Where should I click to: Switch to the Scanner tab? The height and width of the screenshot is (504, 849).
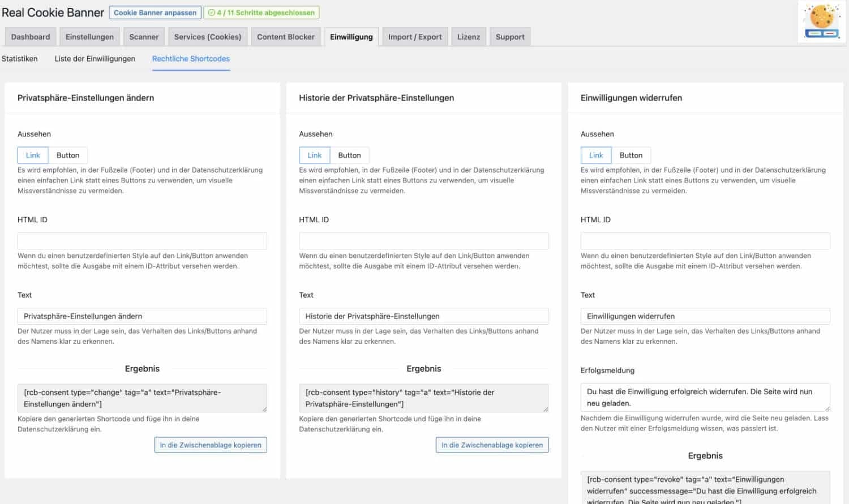point(144,37)
